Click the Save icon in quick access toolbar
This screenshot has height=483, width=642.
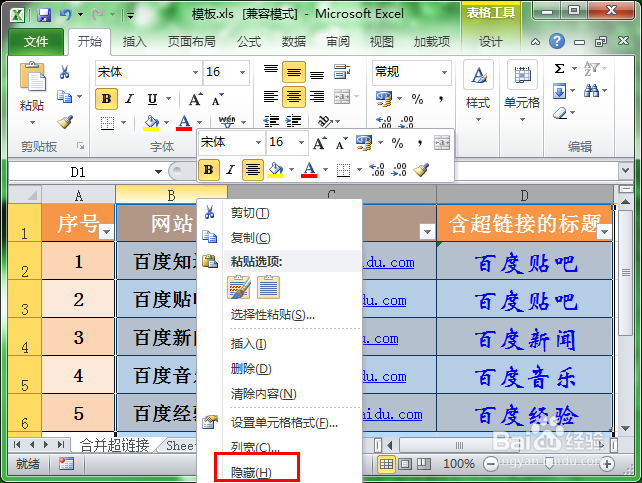44,15
